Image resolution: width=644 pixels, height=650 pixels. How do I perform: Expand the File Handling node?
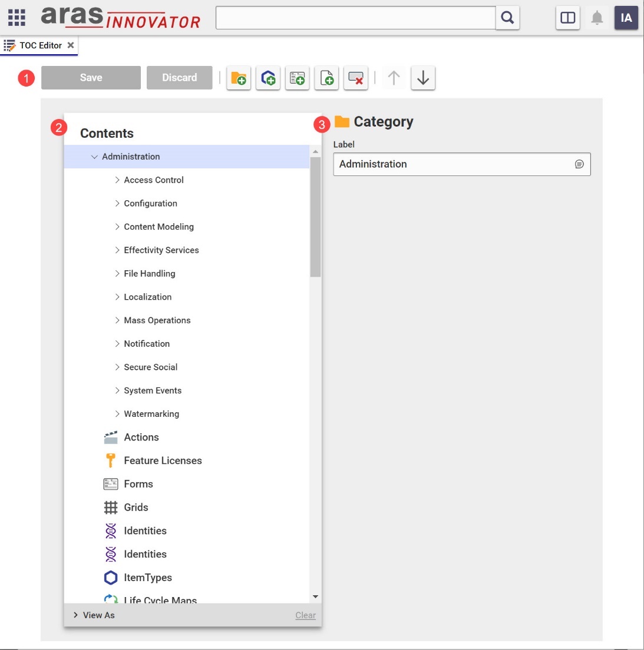(x=117, y=274)
